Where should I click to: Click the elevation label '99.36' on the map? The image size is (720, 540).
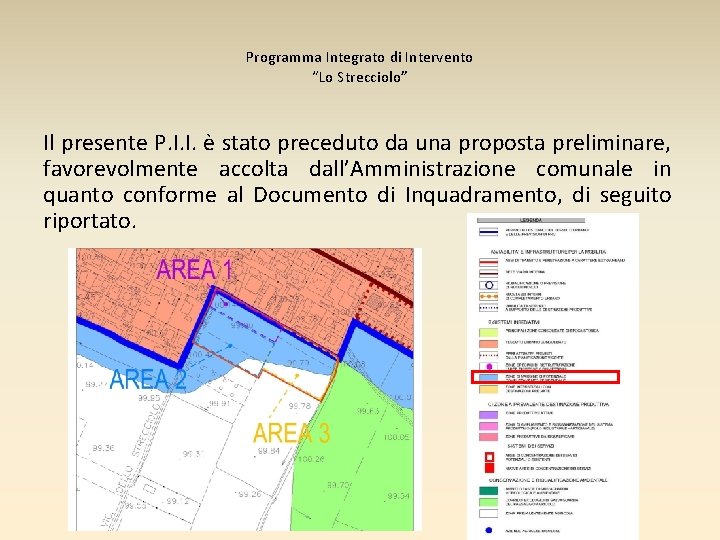[x=103, y=448]
